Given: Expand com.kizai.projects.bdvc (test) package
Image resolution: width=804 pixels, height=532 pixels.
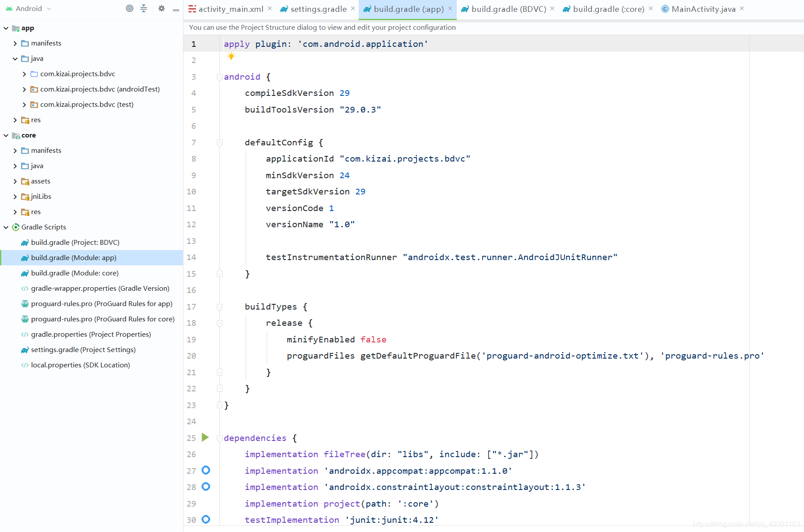Looking at the screenshot, I should (24, 105).
